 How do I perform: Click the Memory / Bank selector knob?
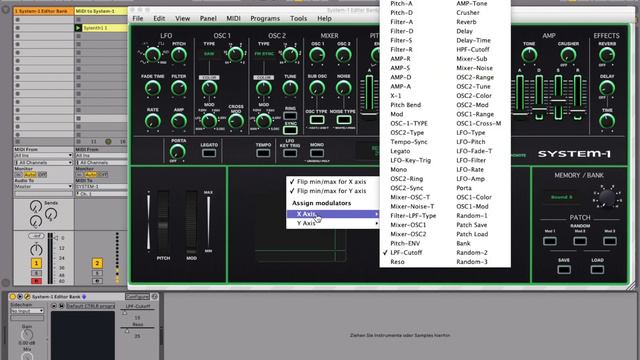click(607, 197)
